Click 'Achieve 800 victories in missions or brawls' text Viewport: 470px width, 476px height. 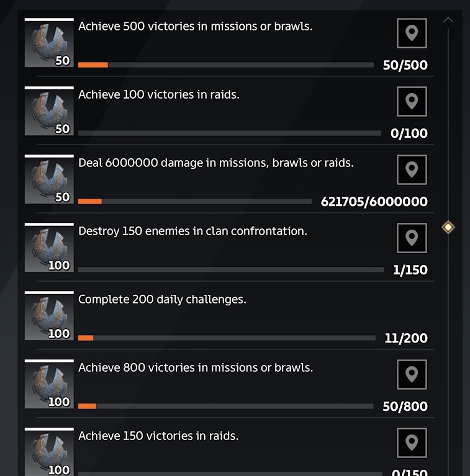(x=196, y=367)
